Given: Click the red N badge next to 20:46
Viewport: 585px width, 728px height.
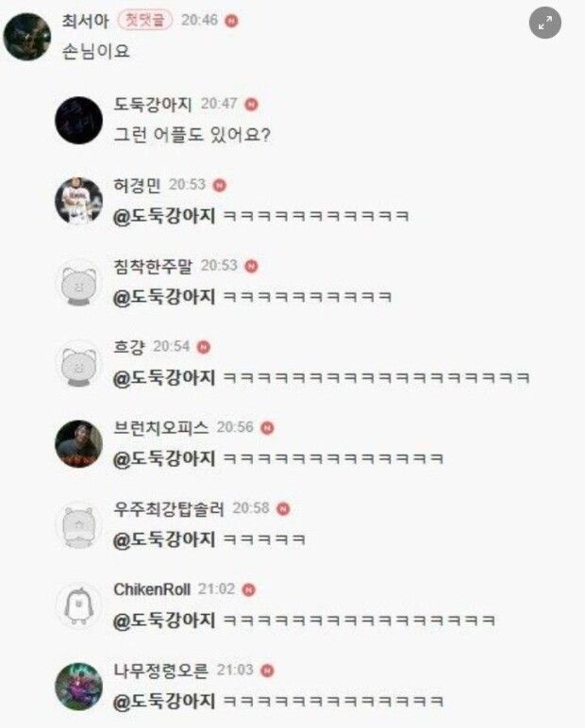Looking at the screenshot, I should tap(231, 21).
